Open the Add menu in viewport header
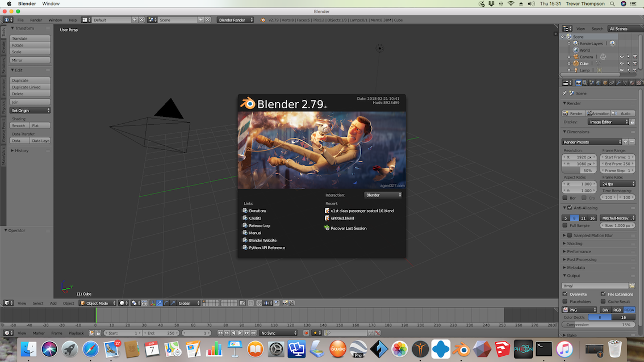The height and width of the screenshot is (362, 644). 53,304
